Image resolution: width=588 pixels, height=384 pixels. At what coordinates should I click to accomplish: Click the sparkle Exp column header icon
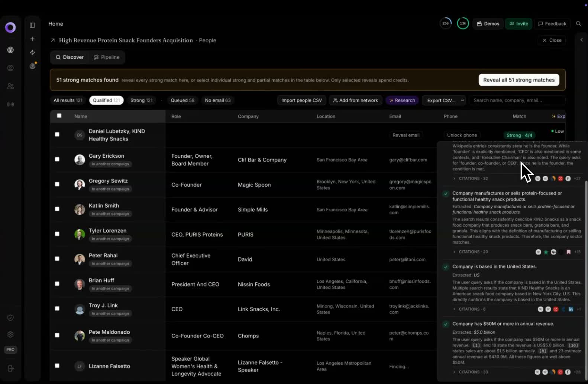pyautogui.click(x=553, y=116)
